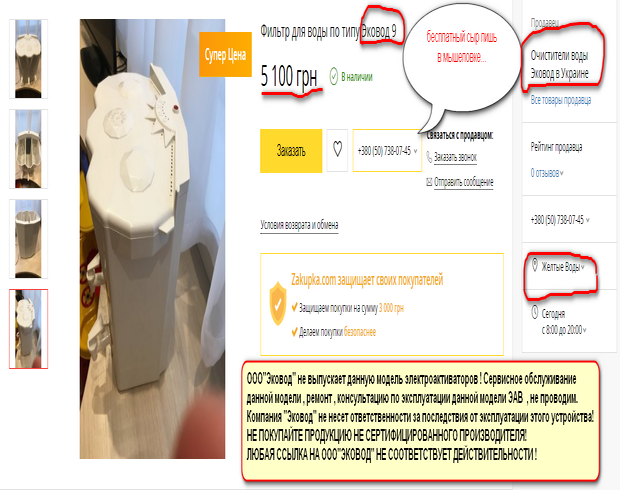Screen dimensions: 620x490
Task: Click the heart favorite icon
Action: coord(337,149)
